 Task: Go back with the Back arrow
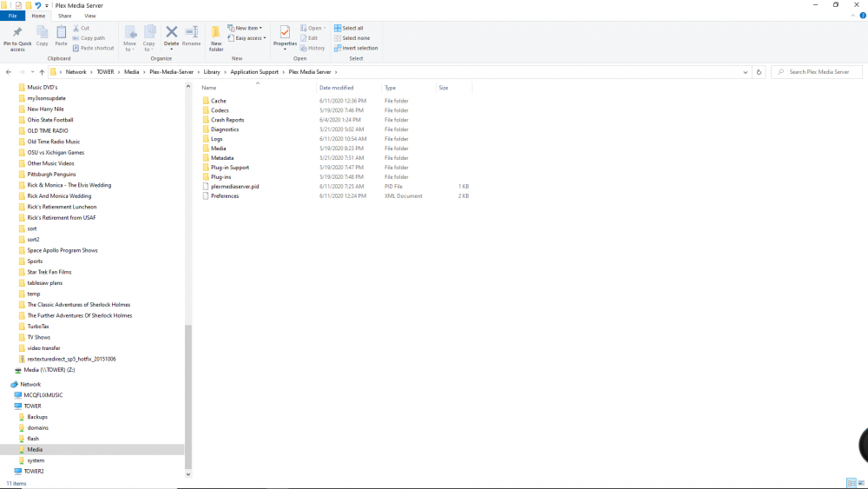click(x=9, y=72)
